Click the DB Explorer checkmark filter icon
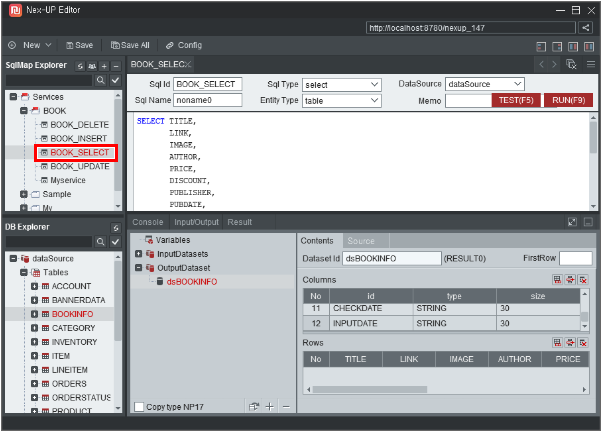 click(115, 242)
